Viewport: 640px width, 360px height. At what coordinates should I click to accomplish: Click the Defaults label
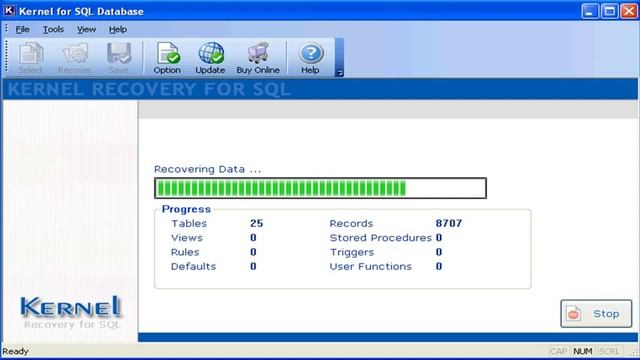click(193, 266)
